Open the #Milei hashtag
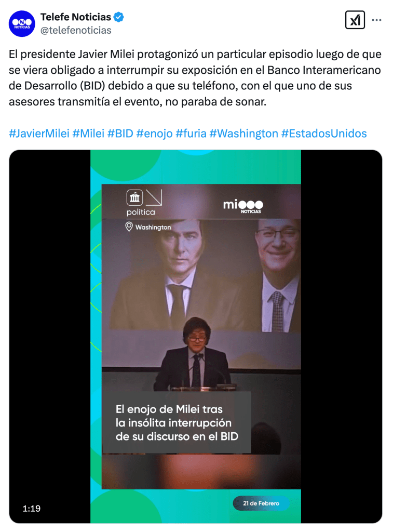This screenshot has width=393, height=532. 88,134
